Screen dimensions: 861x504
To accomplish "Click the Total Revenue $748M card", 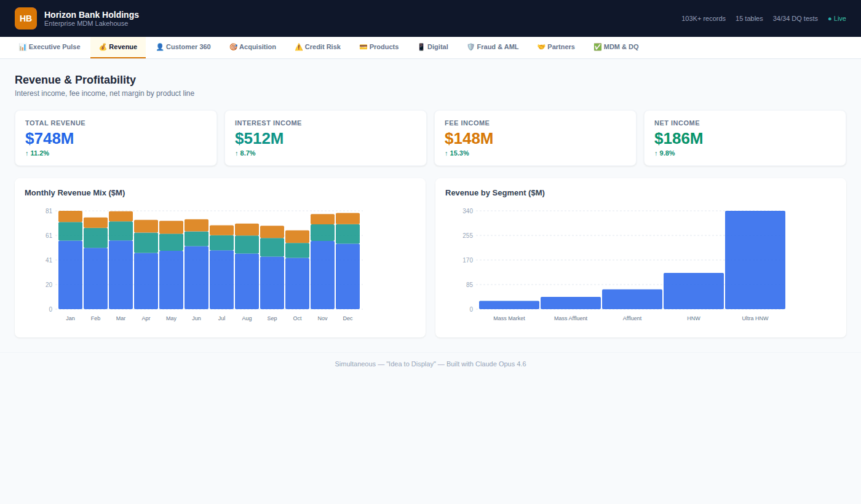I will coord(116,138).
